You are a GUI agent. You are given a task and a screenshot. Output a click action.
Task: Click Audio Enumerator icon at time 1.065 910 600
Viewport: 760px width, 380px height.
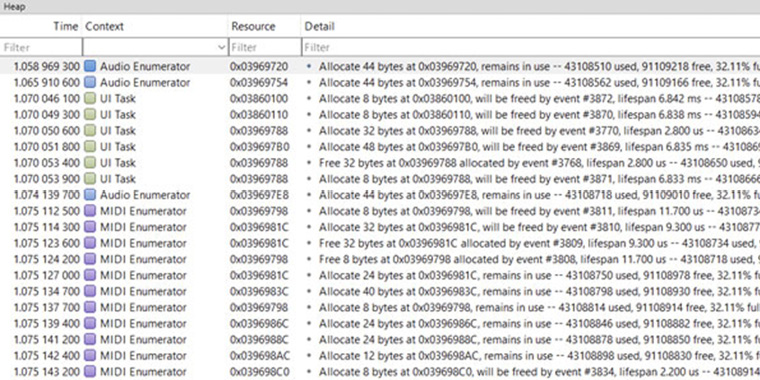(90, 82)
